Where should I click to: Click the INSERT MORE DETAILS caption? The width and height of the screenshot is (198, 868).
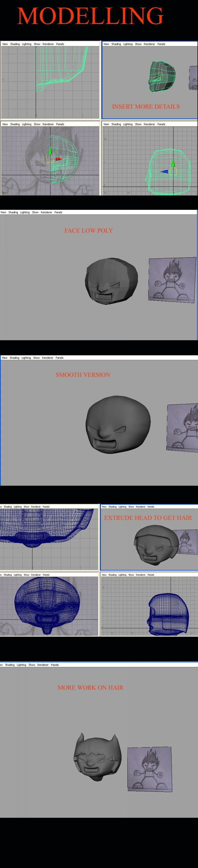[146, 107]
